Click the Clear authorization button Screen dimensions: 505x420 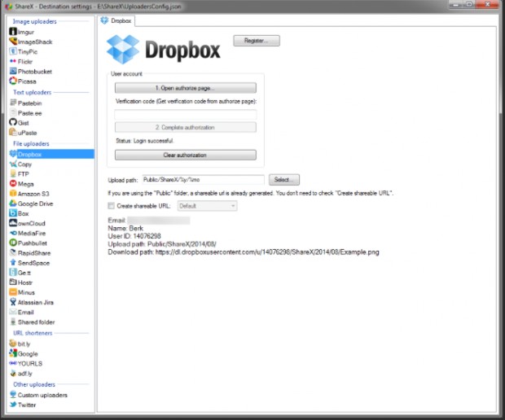(186, 155)
